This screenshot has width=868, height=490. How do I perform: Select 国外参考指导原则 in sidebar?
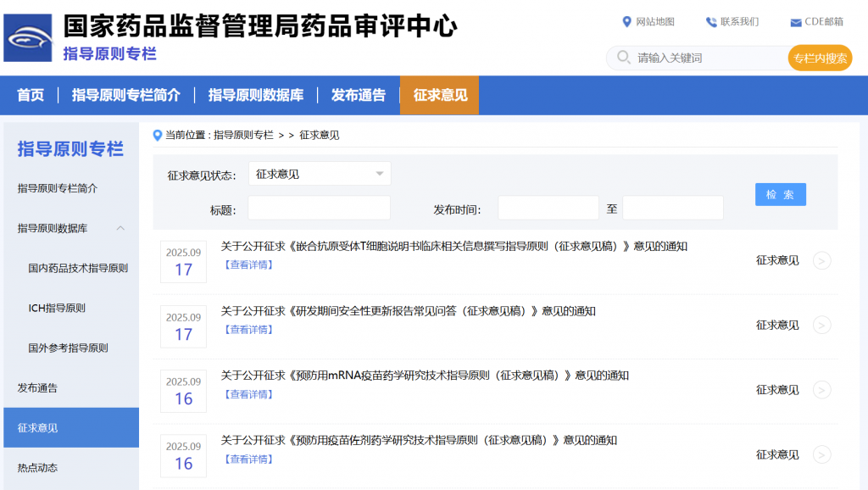[68, 348]
